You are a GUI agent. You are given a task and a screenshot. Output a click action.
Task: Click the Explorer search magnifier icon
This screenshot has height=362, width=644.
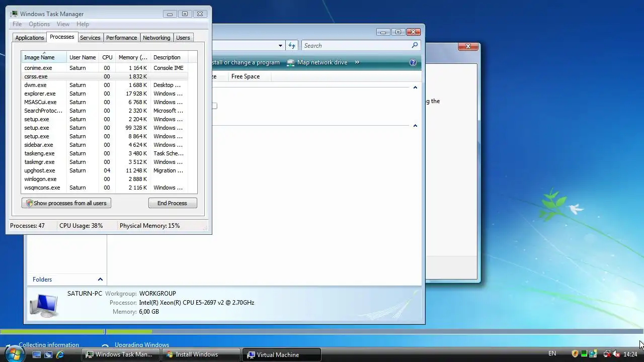pos(415,45)
